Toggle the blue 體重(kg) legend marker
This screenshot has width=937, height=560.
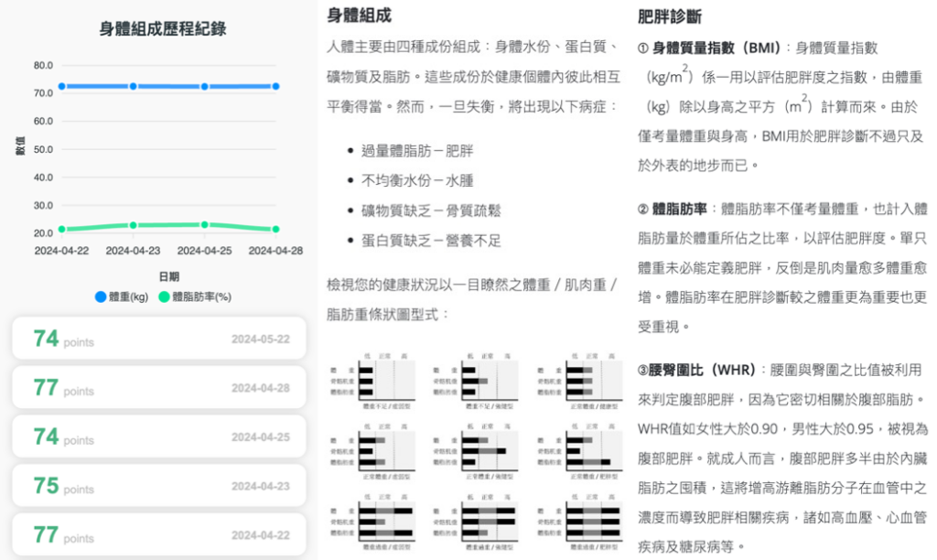tap(101, 296)
